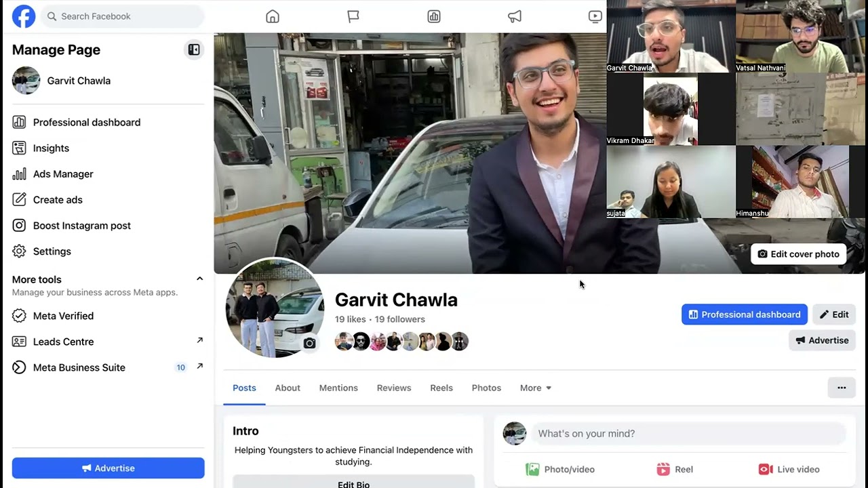Click the first follower avatar in the row
The width and height of the screenshot is (868, 488).
point(344,342)
